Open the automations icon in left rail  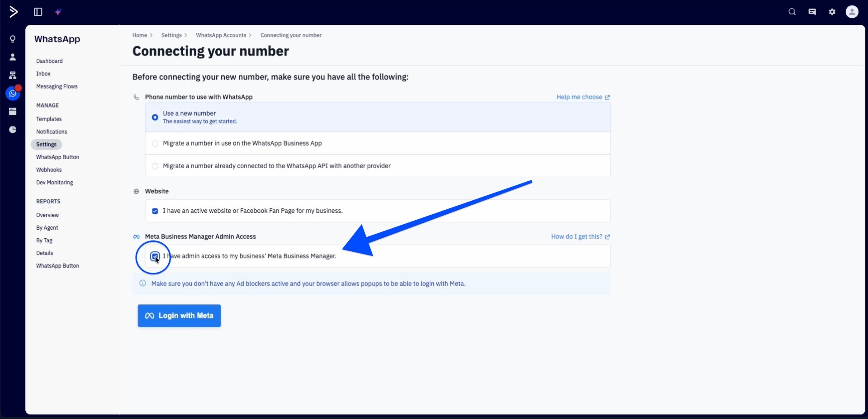[x=13, y=75]
